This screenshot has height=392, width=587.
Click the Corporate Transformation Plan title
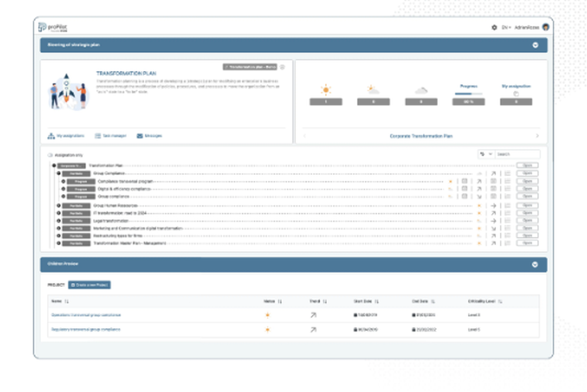click(421, 136)
